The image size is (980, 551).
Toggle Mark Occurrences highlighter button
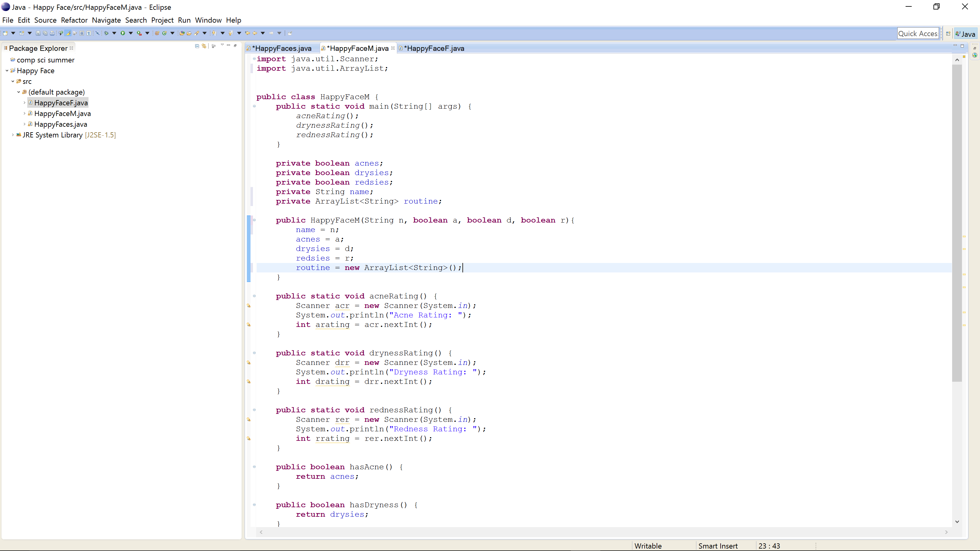68,33
